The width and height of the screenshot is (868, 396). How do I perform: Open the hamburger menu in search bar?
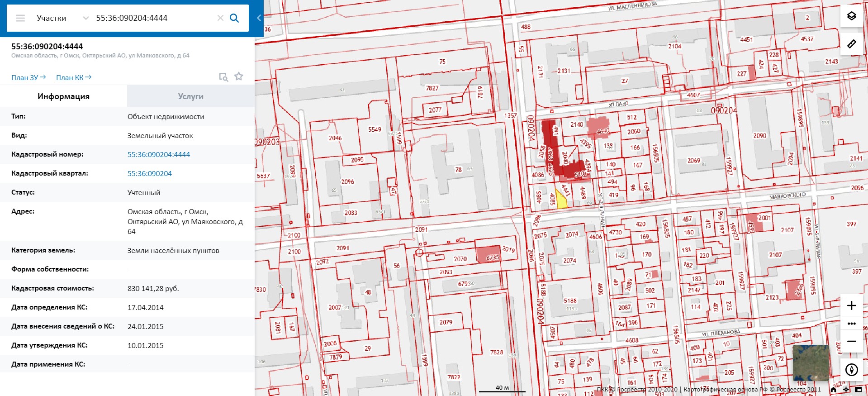20,18
